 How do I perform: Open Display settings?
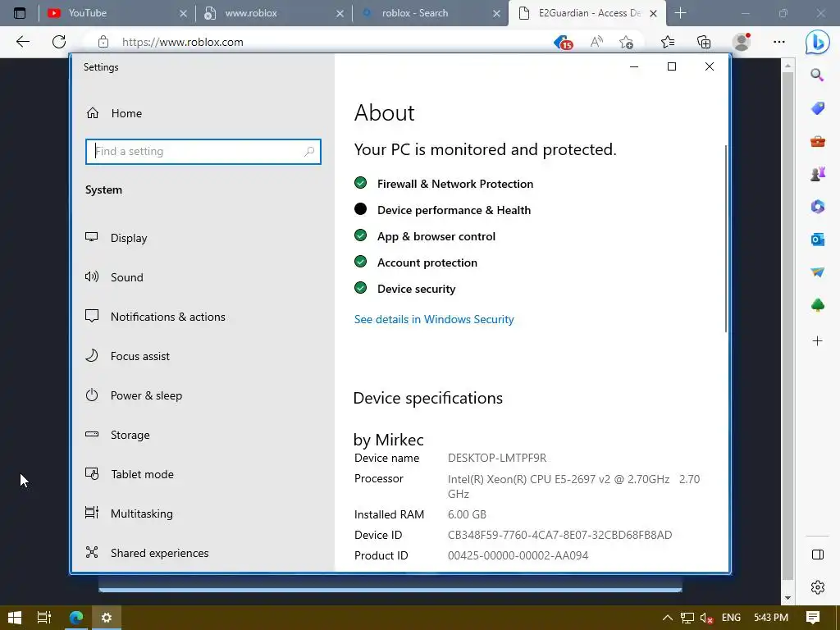click(x=116, y=238)
